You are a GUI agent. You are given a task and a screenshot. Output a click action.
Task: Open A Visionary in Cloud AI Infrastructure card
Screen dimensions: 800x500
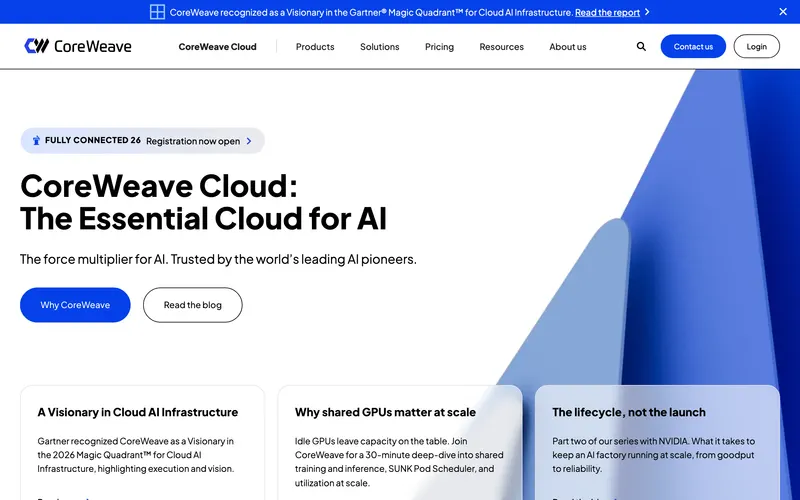point(142,442)
